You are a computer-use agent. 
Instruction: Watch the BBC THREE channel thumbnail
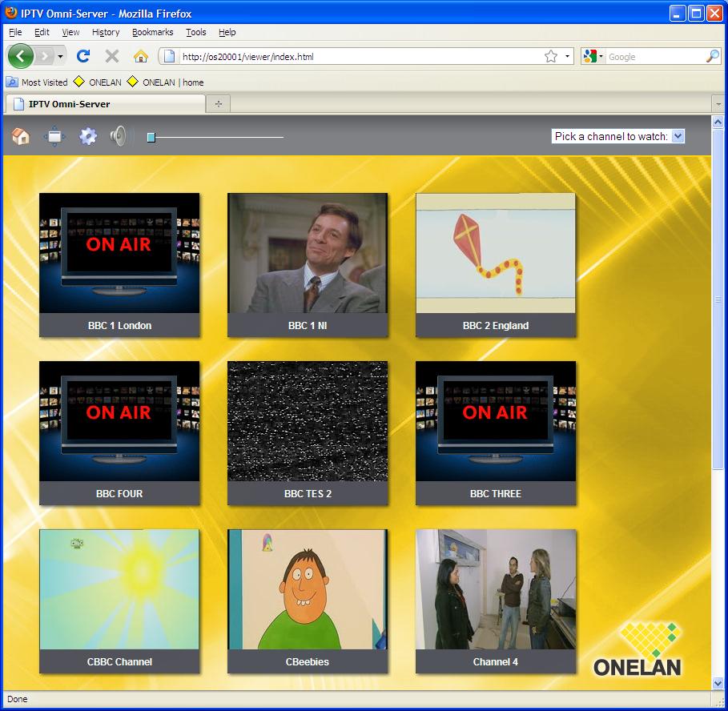(496, 421)
